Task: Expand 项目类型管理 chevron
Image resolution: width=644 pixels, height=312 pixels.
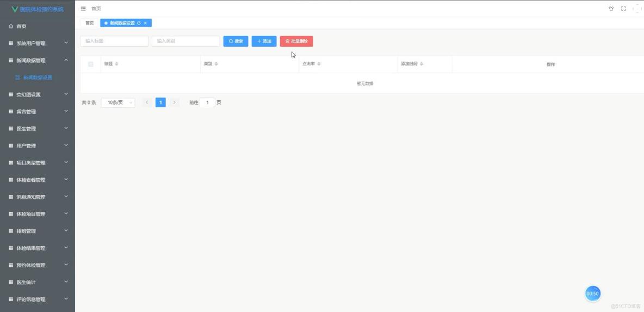Action: pyautogui.click(x=66, y=162)
